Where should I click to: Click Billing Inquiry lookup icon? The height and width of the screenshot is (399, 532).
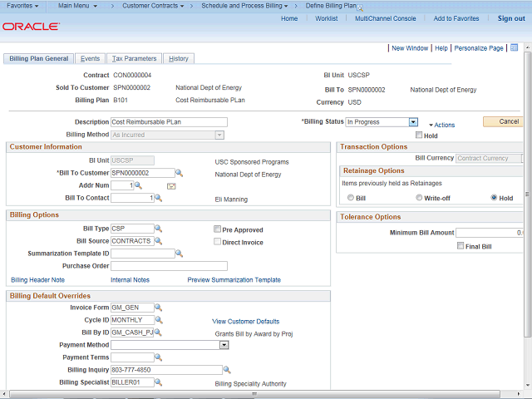tap(225, 371)
